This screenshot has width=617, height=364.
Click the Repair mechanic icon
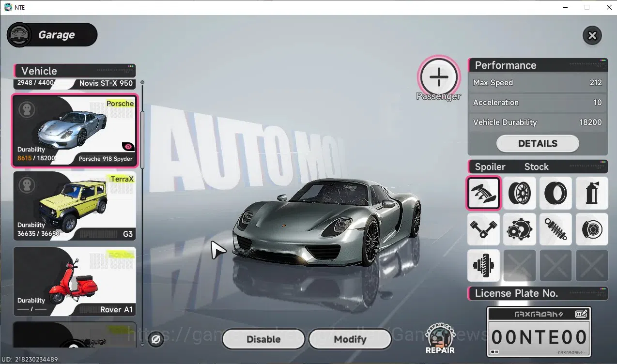tap(440, 339)
